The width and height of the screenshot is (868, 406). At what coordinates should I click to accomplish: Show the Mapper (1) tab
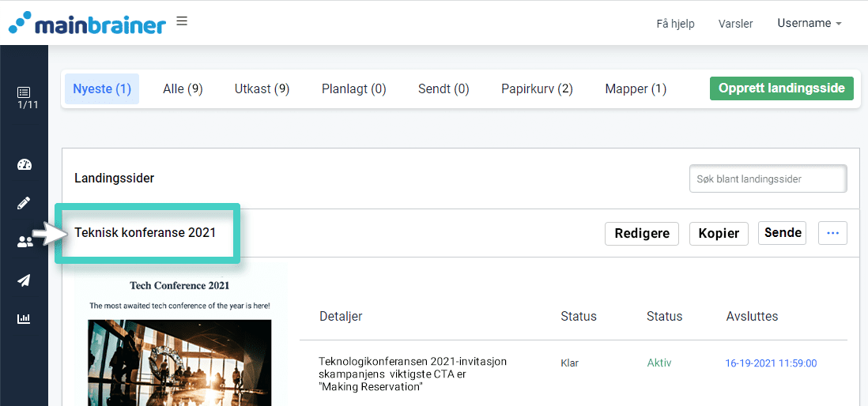click(636, 89)
